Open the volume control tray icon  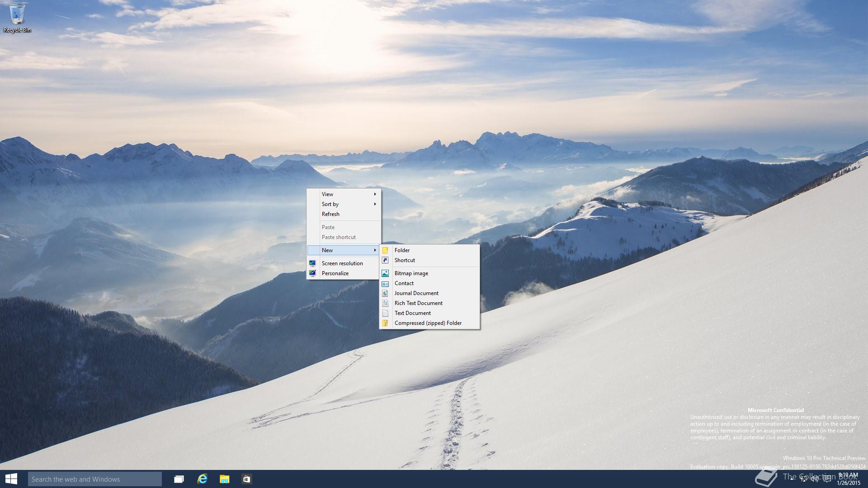(815, 479)
